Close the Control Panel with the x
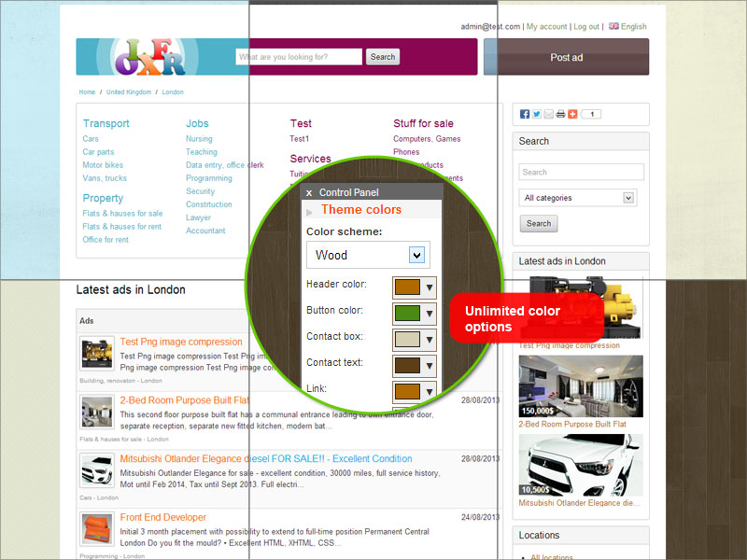 309,193
